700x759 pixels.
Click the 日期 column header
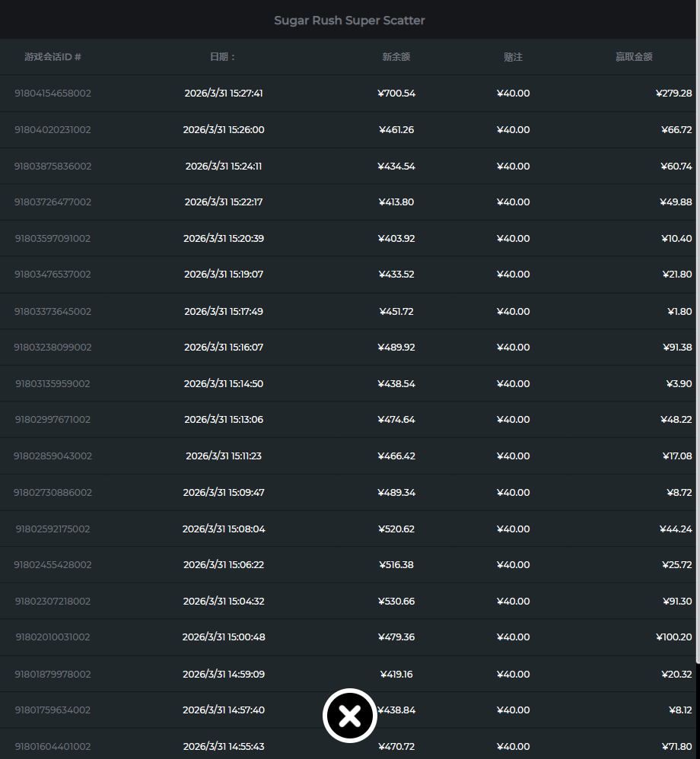223,57
